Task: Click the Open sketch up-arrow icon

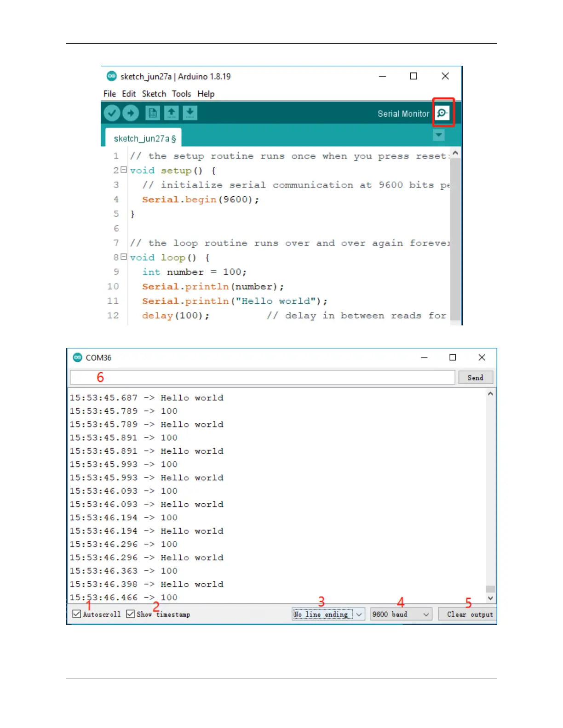Action: (x=171, y=113)
